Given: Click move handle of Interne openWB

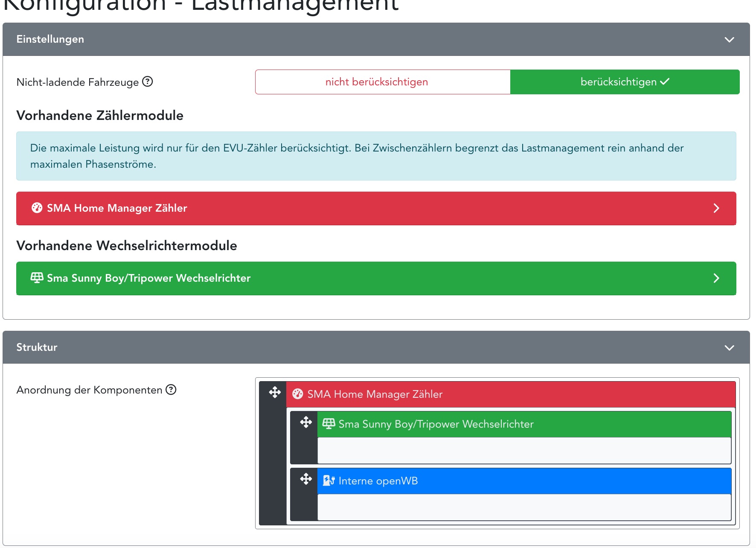Looking at the screenshot, I should [x=306, y=479].
